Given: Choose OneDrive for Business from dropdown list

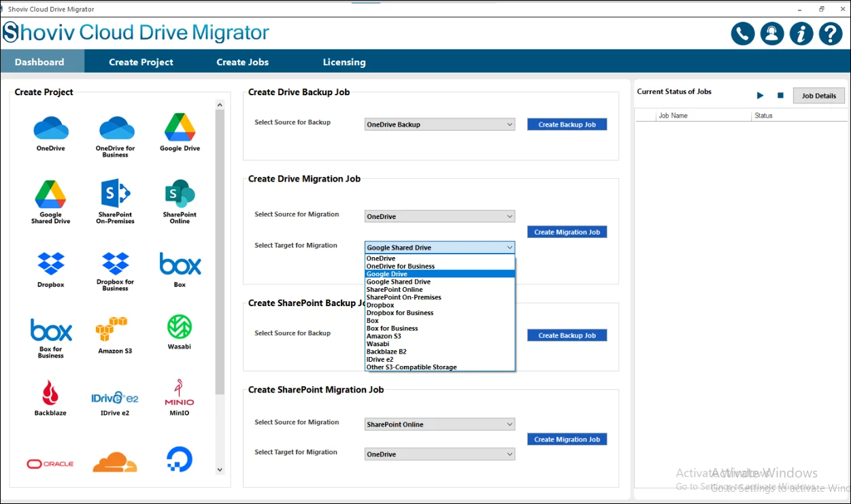Looking at the screenshot, I should pyautogui.click(x=440, y=266).
